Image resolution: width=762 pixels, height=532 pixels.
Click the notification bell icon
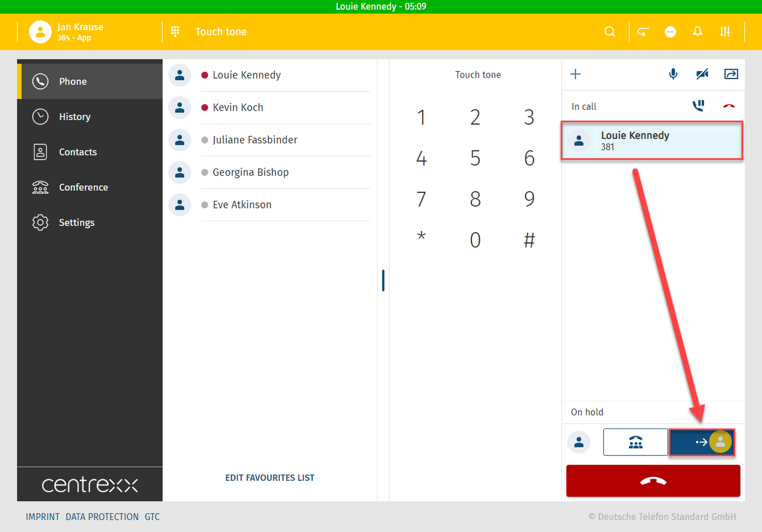point(697,32)
